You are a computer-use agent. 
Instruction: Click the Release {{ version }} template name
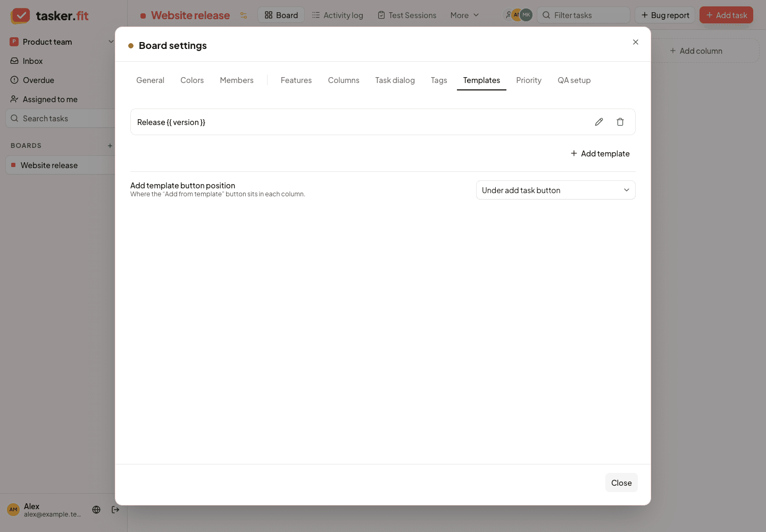tap(171, 122)
